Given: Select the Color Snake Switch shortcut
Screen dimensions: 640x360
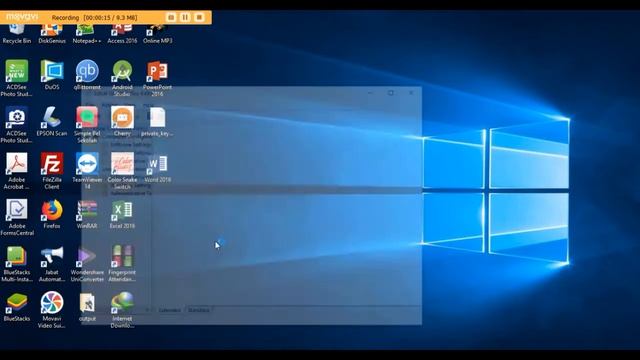Looking at the screenshot, I should (122, 171).
